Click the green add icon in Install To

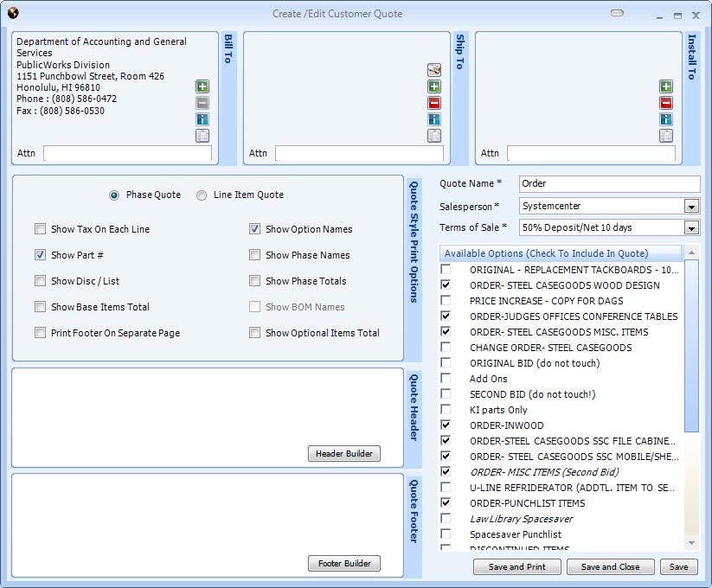666,86
